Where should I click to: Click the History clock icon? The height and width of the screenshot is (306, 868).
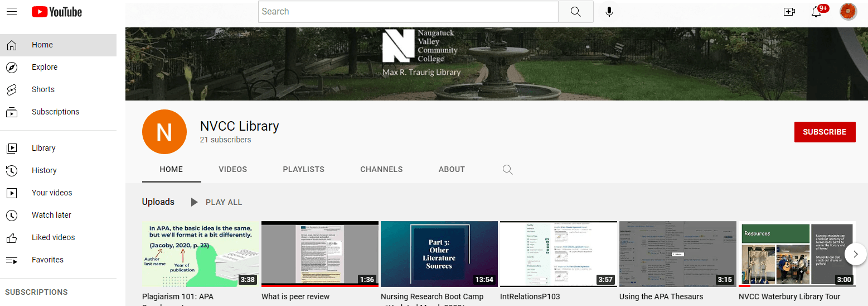[x=12, y=170]
